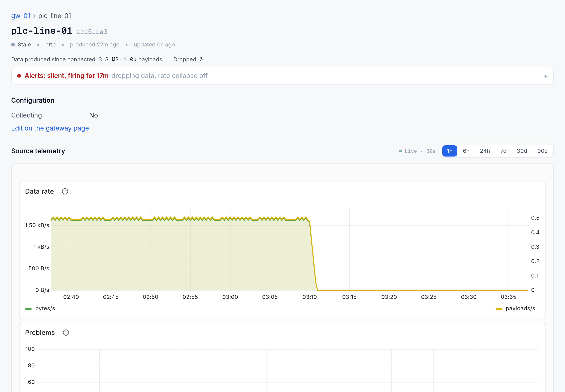Click the 'updated 0s ago' text
Viewport: 565px width, 392px height.
(154, 44)
